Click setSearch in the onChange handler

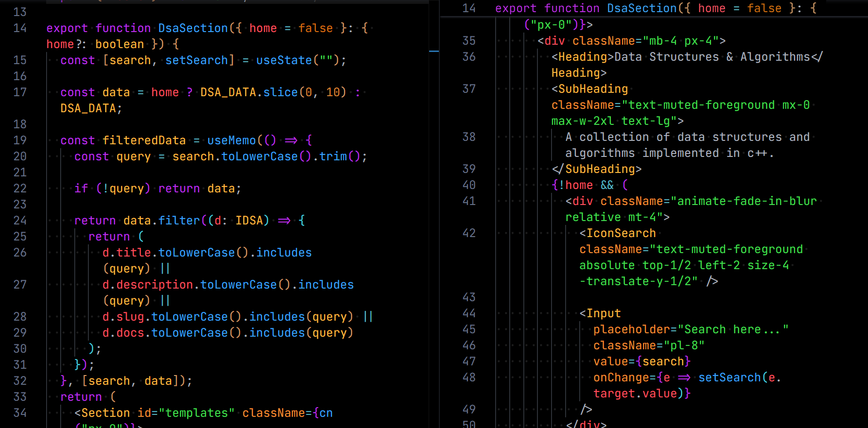729,377
